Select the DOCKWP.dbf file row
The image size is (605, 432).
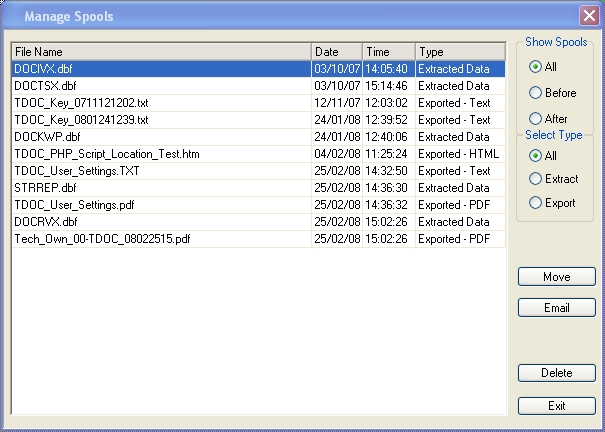point(259,137)
